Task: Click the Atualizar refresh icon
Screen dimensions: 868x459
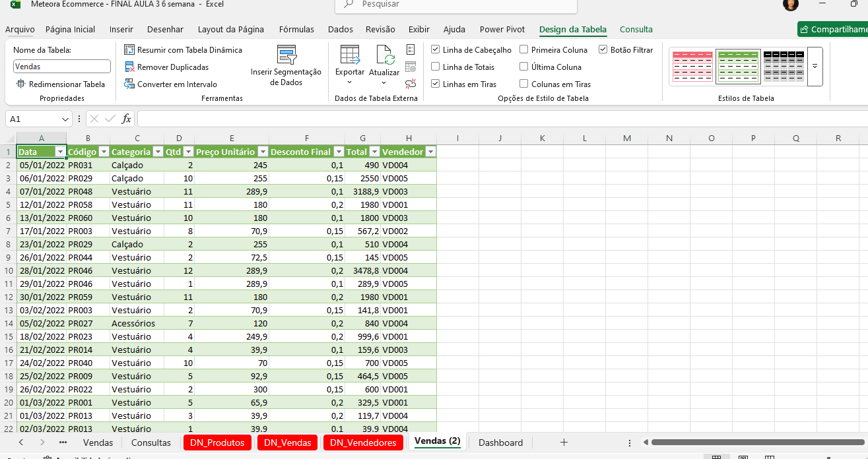Action: (384, 55)
